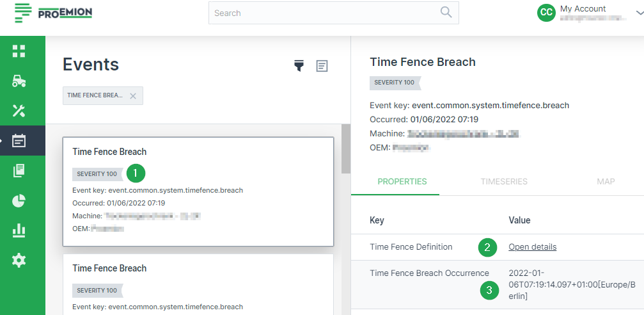Switch to the Timeseries tab
Image resolution: width=644 pixels, height=315 pixels.
tap(504, 182)
